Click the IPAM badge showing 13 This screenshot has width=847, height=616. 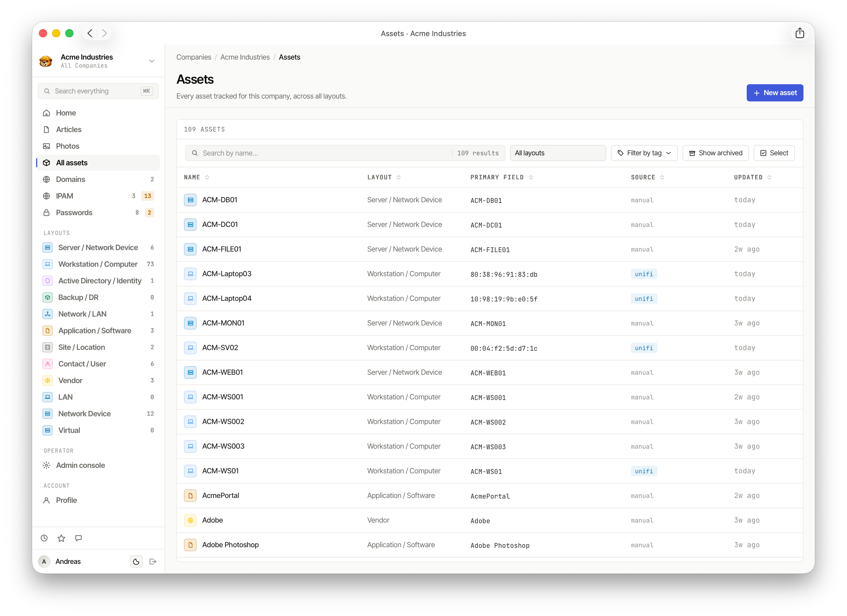coord(148,196)
